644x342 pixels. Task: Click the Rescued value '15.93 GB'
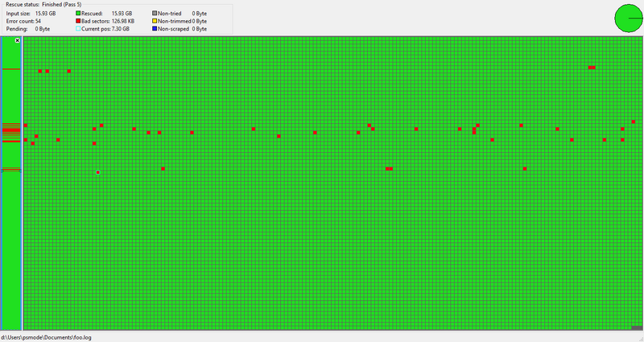point(122,13)
